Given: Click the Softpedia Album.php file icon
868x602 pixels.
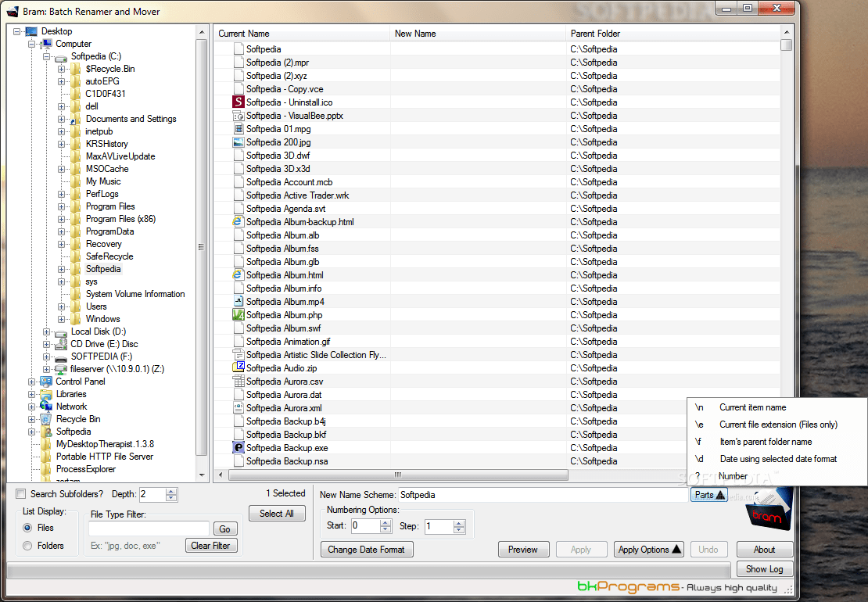Looking at the screenshot, I should click(x=238, y=315).
